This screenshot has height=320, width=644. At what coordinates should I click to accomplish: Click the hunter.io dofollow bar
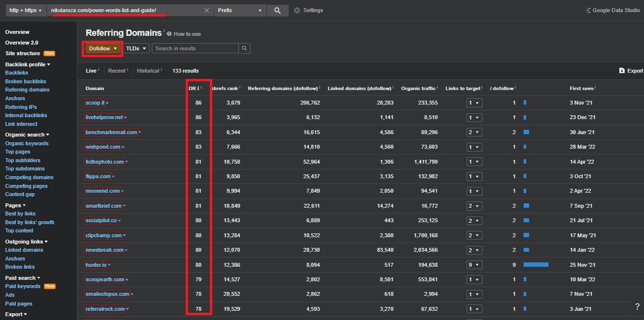[x=536, y=265]
